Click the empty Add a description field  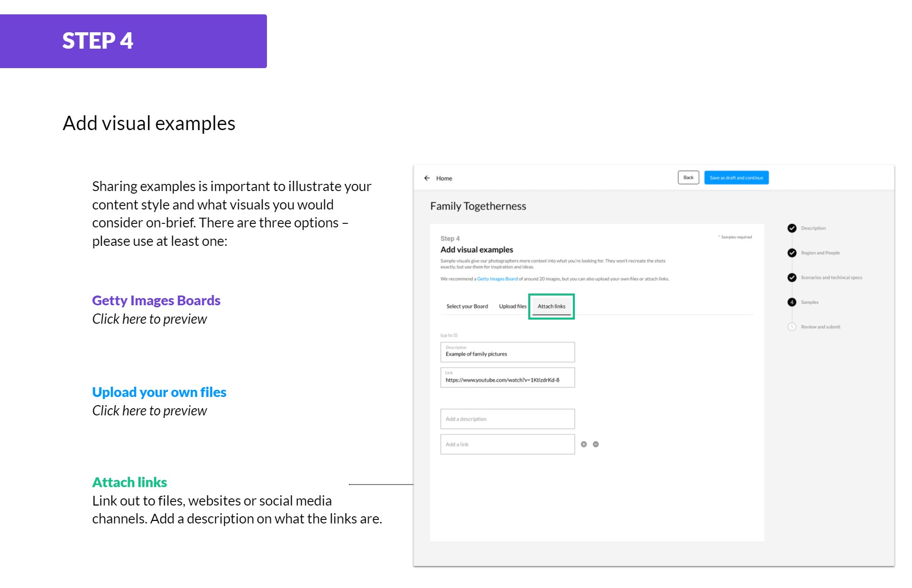[507, 419]
